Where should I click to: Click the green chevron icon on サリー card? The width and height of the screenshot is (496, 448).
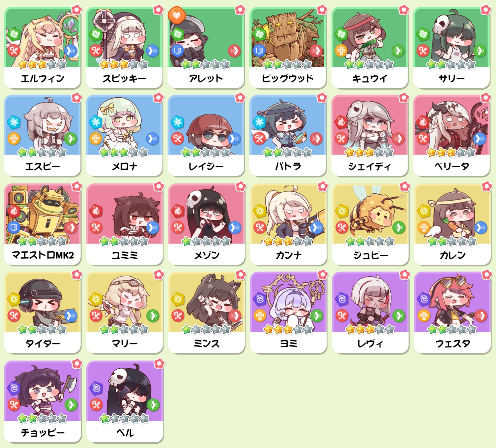pos(480,51)
